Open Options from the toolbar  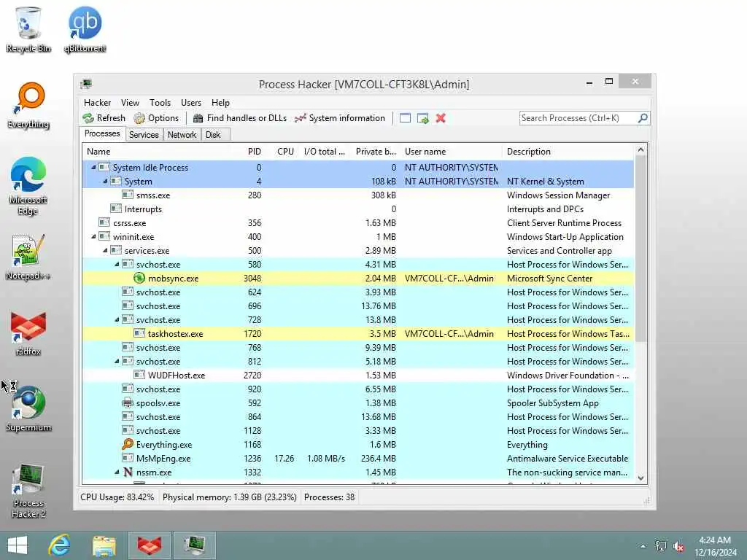coord(156,118)
